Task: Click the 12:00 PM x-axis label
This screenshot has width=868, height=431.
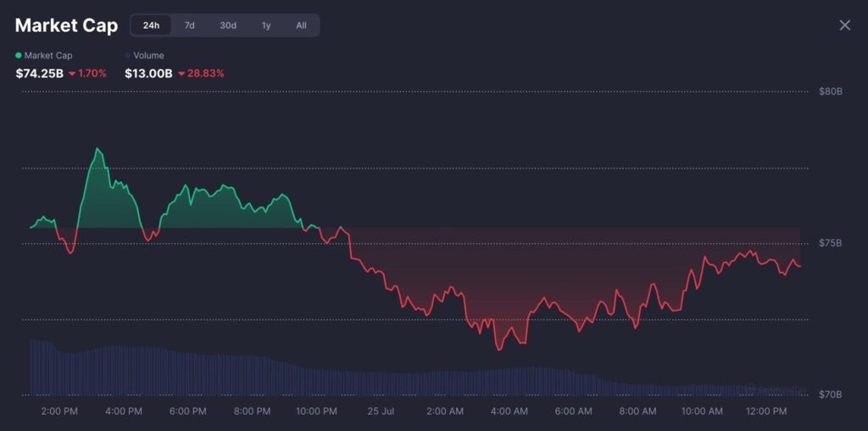Action: point(765,412)
